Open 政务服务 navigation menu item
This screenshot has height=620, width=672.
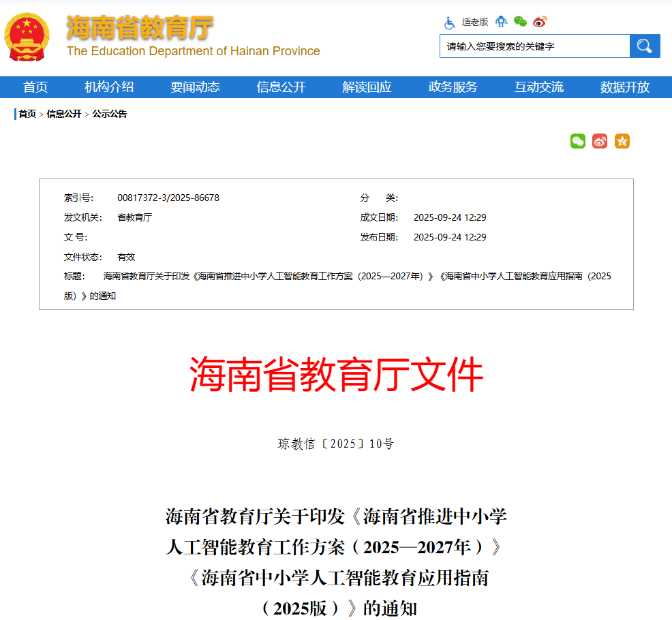[x=453, y=87]
